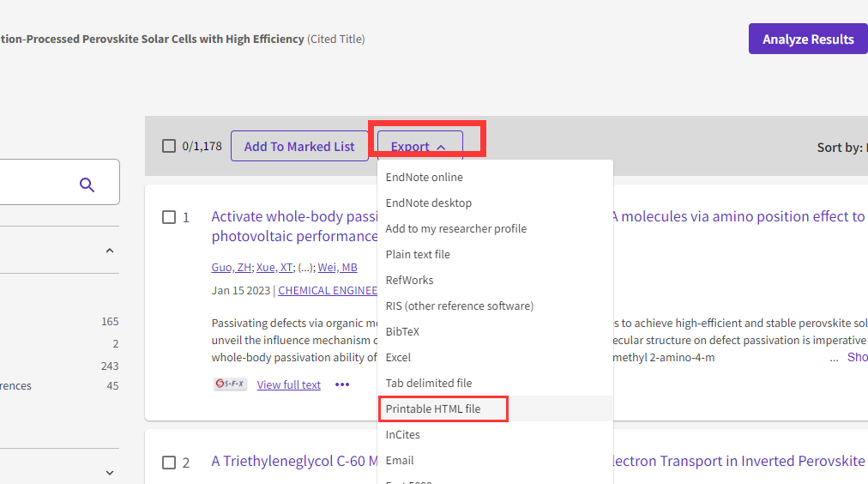The width and height of the screenshot is (868, 484).
Task: Tick the select-all results checkbox
Action: 169,146
